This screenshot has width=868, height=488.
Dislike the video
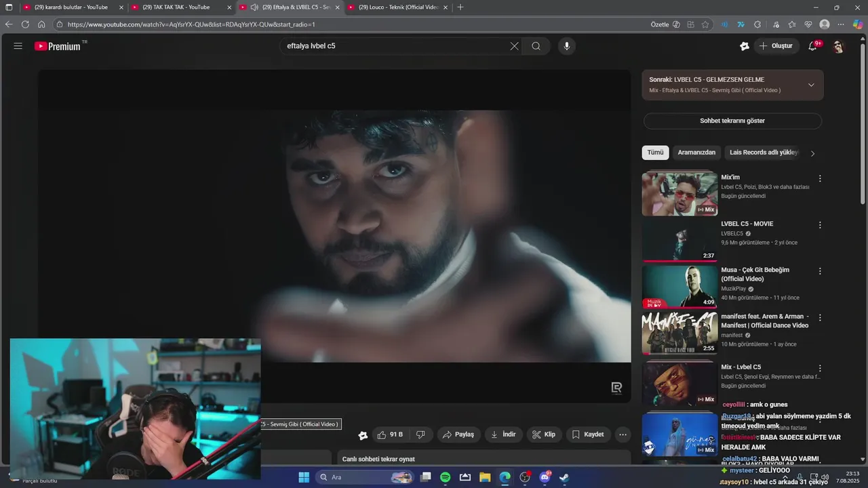click(420, 434)
